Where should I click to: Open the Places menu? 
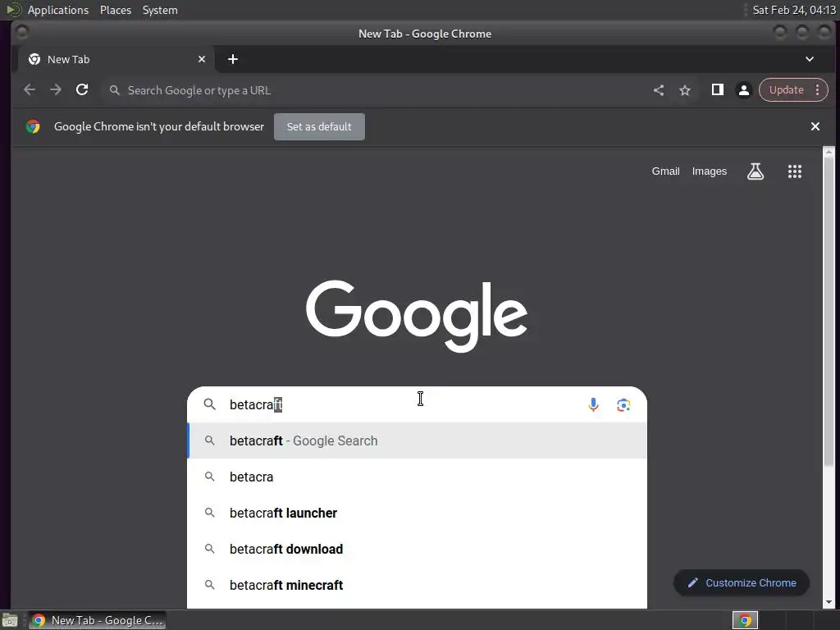click(116, 10)
